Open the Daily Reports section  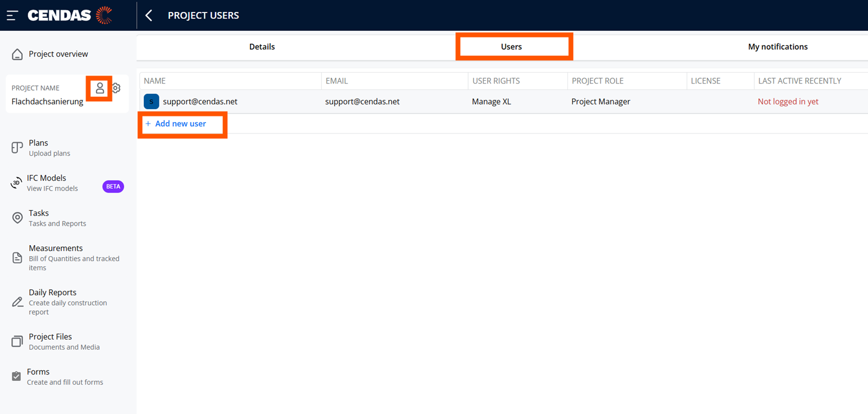pos(53,292)
